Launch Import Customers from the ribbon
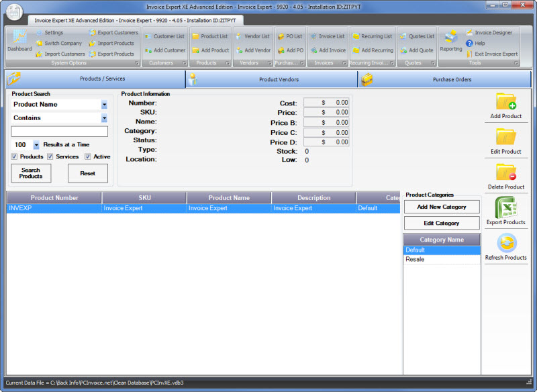The image size is (537, 392). (x=60, y=54)
